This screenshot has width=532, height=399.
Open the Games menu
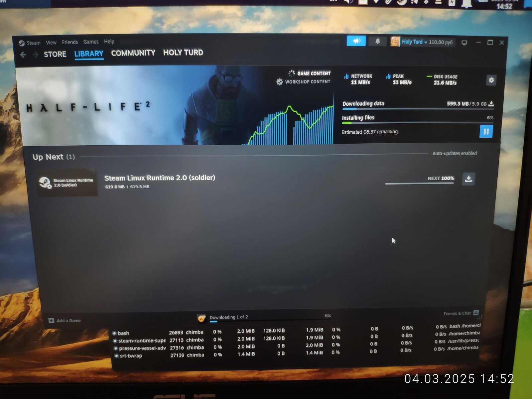click(x=91, y=42)
